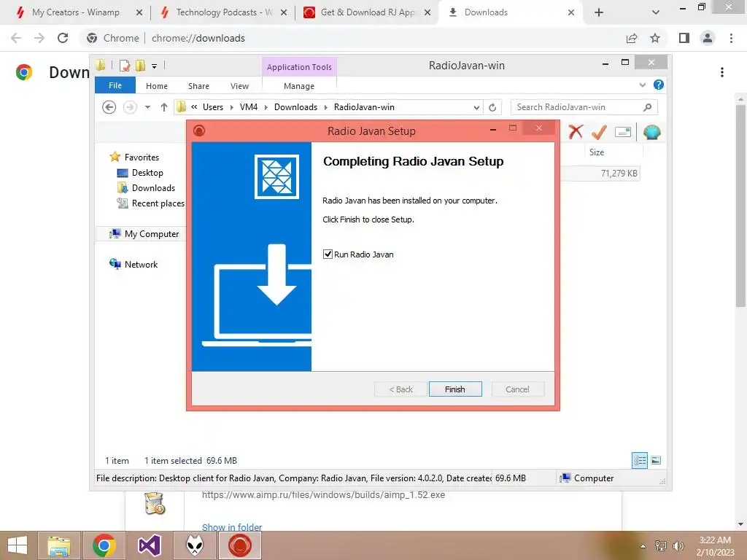Open recent locations dropdown arrow
Screen dimensions: 747x560
tap(147, 107)
